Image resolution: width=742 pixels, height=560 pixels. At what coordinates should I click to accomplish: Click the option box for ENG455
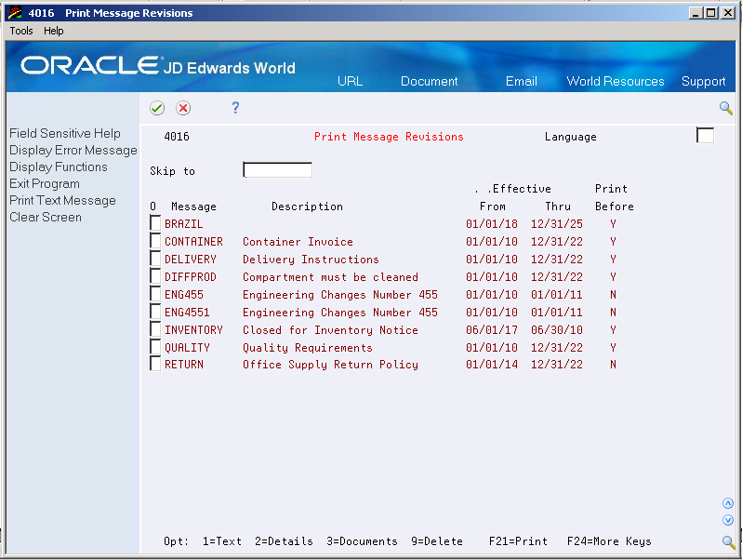coord(155,294)
